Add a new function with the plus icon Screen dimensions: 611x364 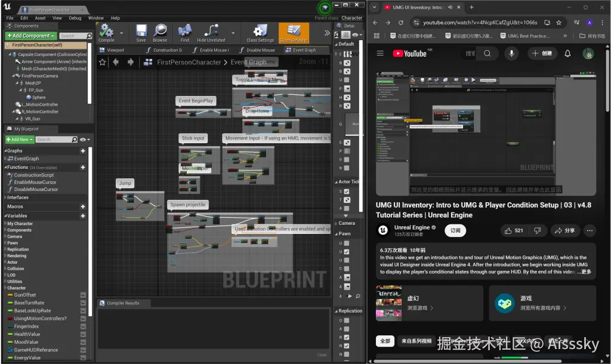[82, 167]
